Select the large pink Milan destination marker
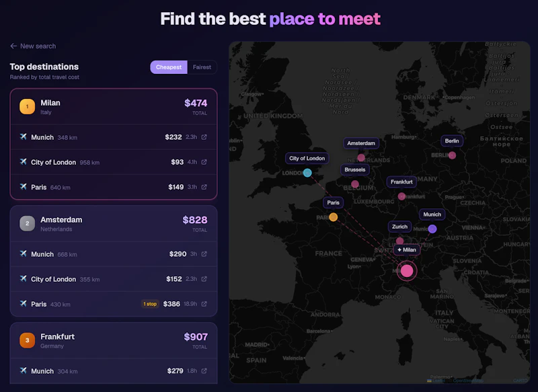 407,271
